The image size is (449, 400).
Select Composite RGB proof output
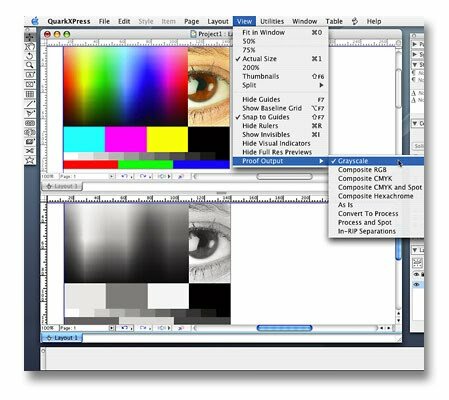tap(376, 170)
